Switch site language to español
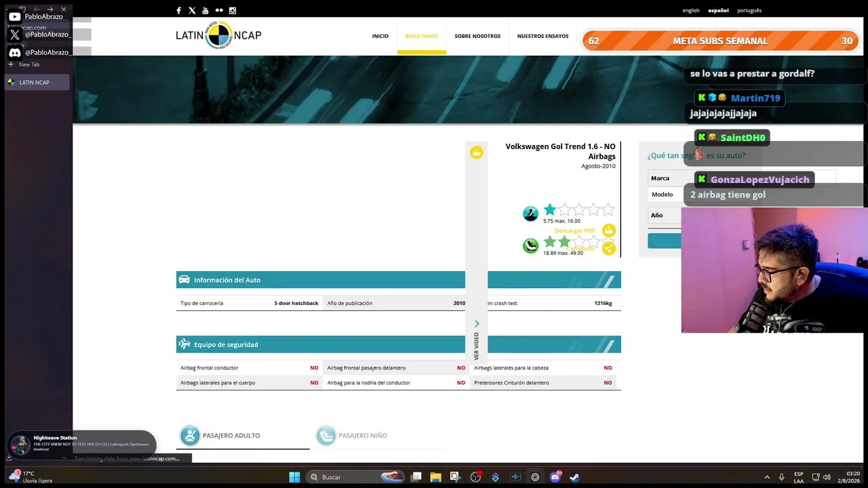The height and width of the screenshot is (488, 868). point(718,10)
